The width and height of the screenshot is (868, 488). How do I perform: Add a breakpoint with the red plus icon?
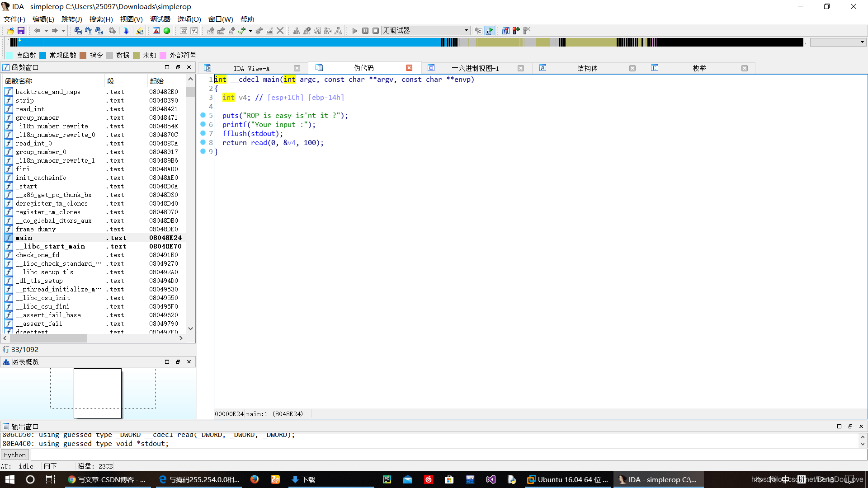515,30
